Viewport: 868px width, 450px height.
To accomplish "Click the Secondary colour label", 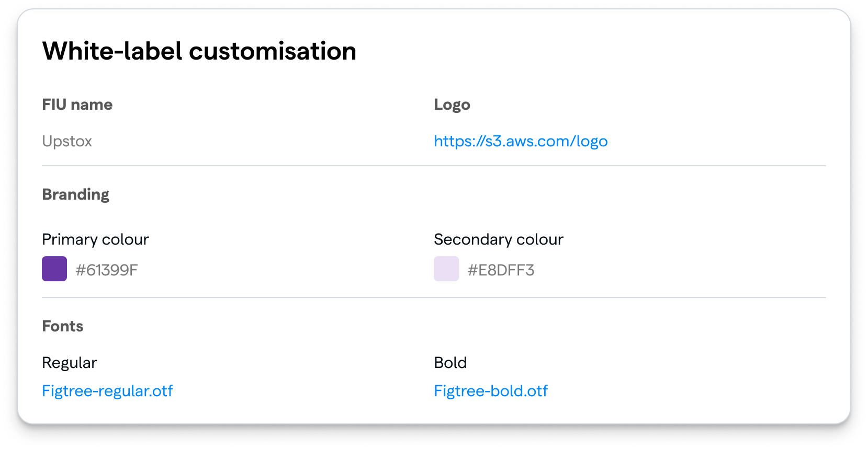I will click(498, 239).
